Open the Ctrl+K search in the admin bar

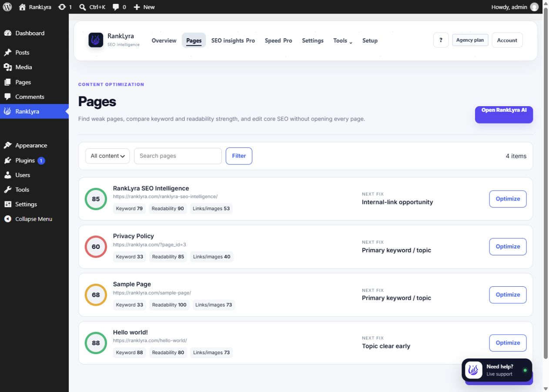coord(92,7)
